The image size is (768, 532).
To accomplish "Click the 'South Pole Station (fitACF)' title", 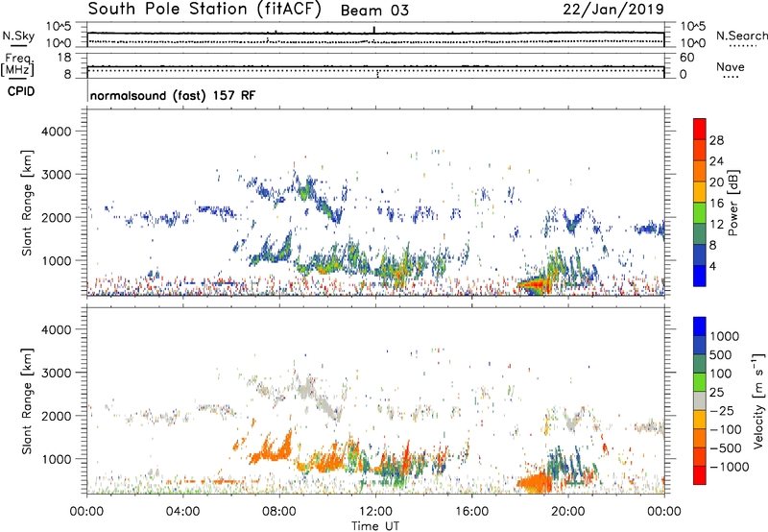I will tap(204, 10).
